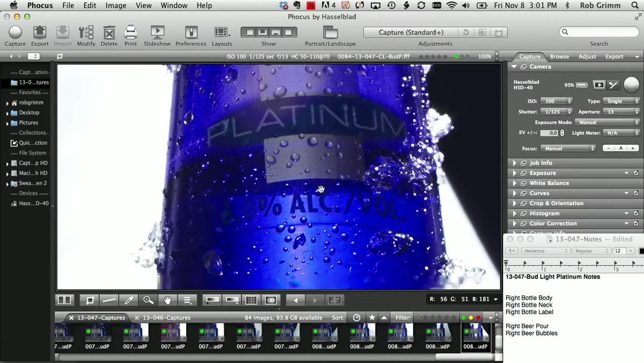
Task: Open the Helvetica font dropdown in Notes window
Action: coord(545,251)
